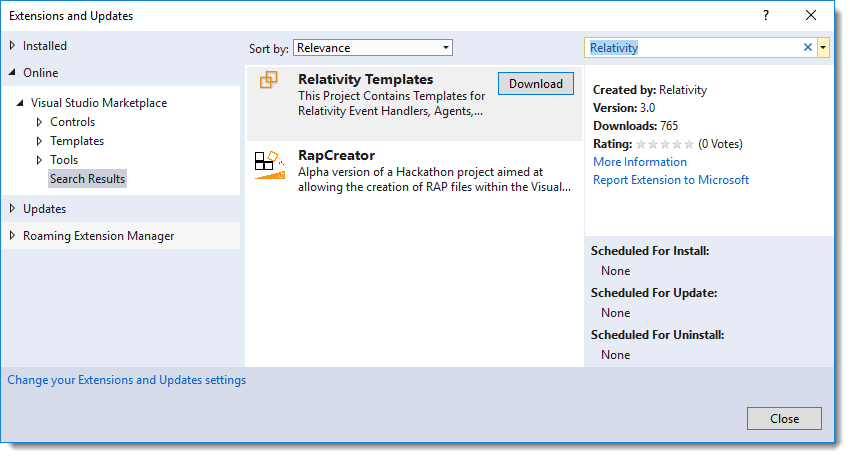Image resolution: width=850 pixels, height=458 pixels.
Task: Collapse the Online category
Action: click(12, 72)
